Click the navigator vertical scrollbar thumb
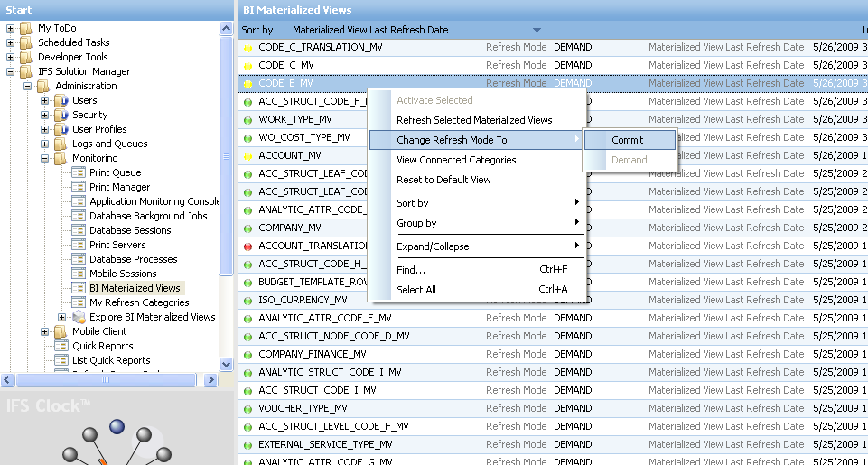Viewport: 868px width, 465px height. 227,153
